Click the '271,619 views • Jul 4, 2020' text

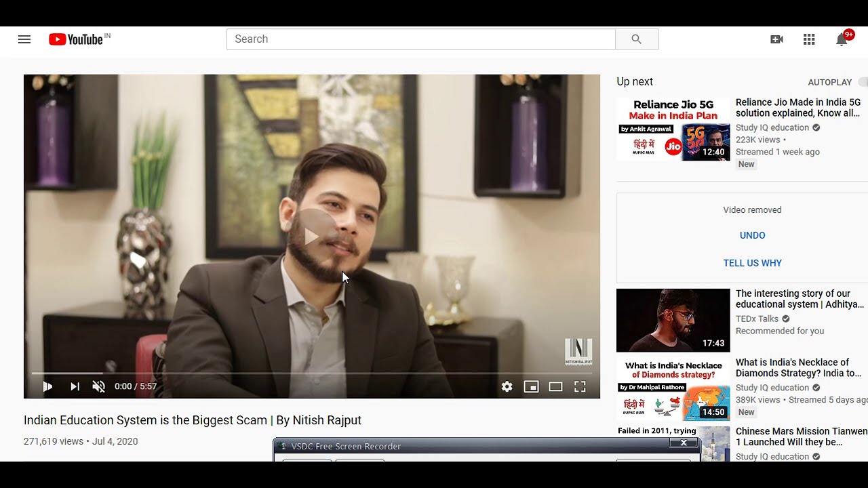point(81,441)
